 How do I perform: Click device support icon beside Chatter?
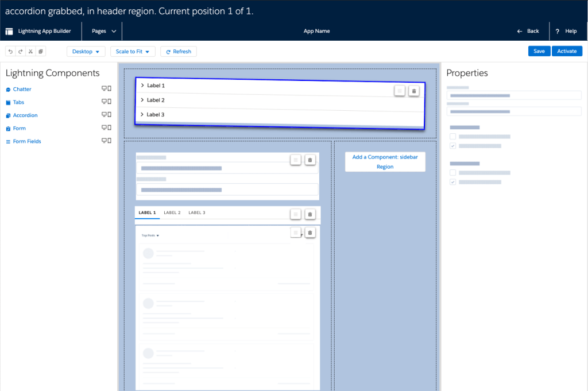pos(106,88)
